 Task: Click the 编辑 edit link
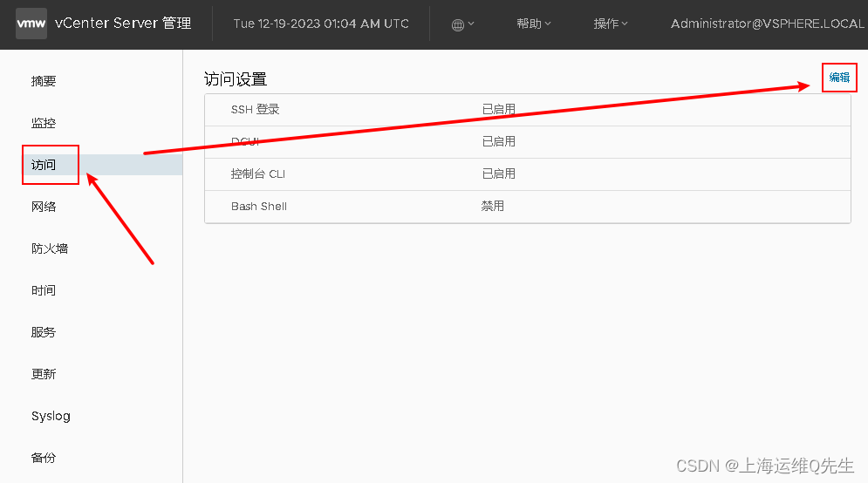[x=839, y=78]
